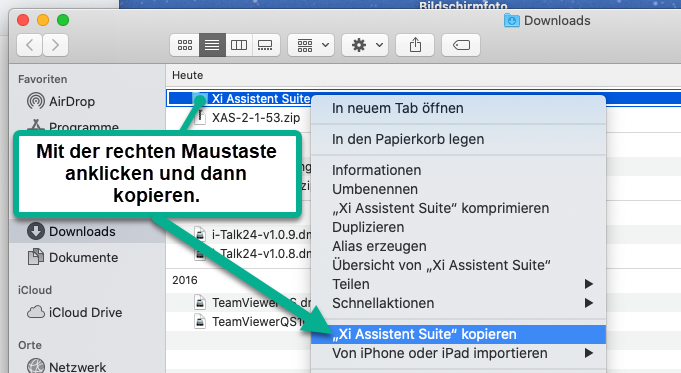The height and width of the screenshot is (373, 681).
Task: Open the group-by arrangement dropdown
Action: coord(311,45)
